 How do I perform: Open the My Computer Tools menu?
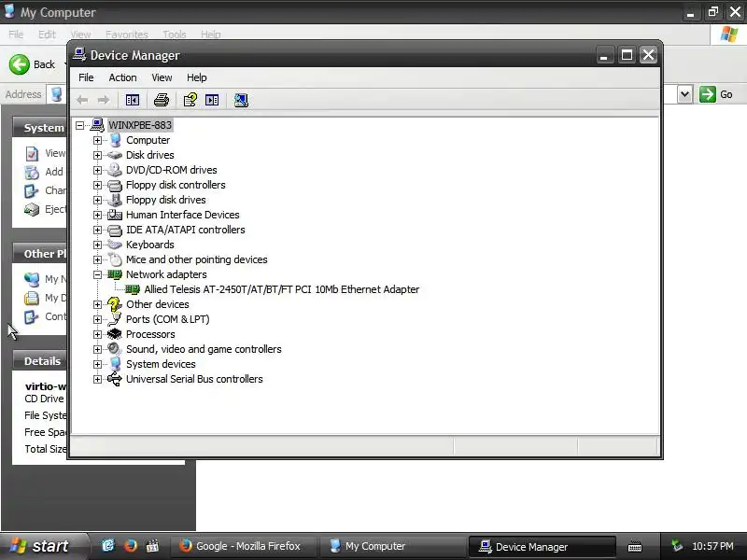175,35
